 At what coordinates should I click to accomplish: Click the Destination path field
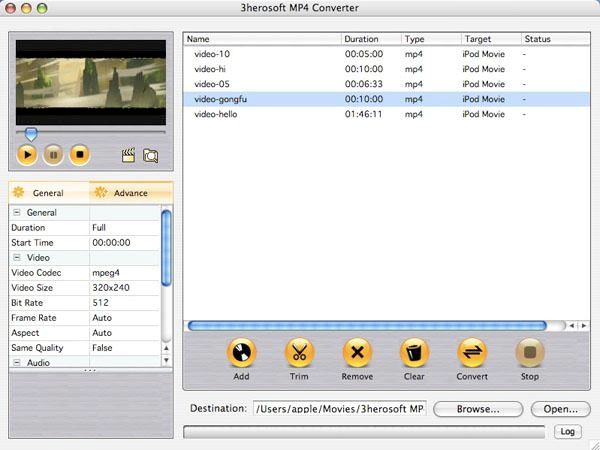pyautogui.click(x=340, y=409)
